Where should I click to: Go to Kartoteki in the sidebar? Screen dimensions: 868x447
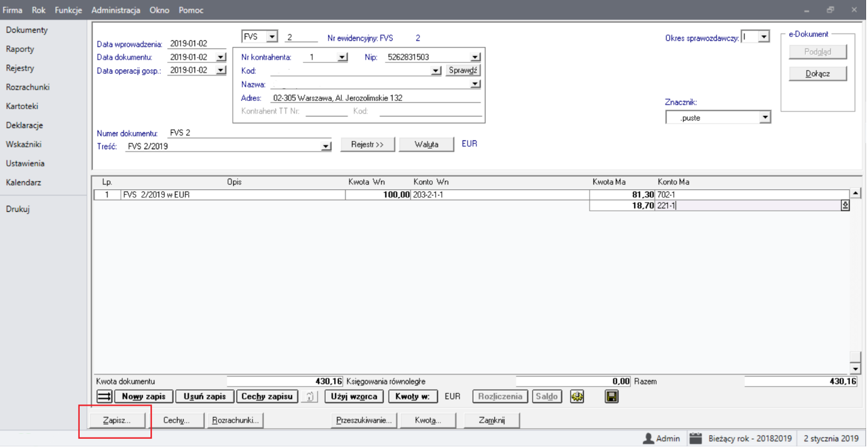[x=22, y=107]
